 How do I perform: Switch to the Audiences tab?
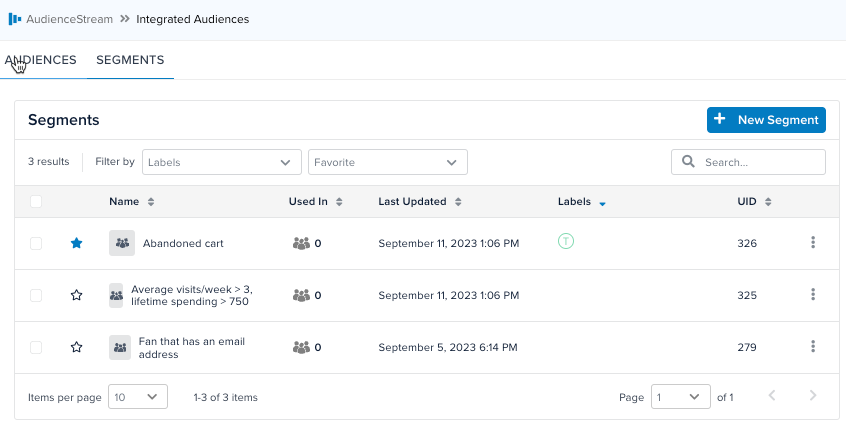pos(41,60)
